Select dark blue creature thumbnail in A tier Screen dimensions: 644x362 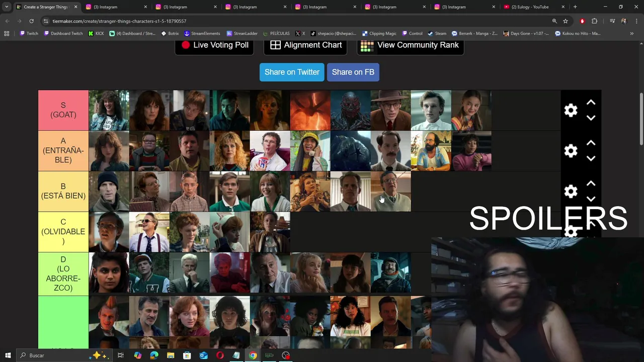point(351,151)
